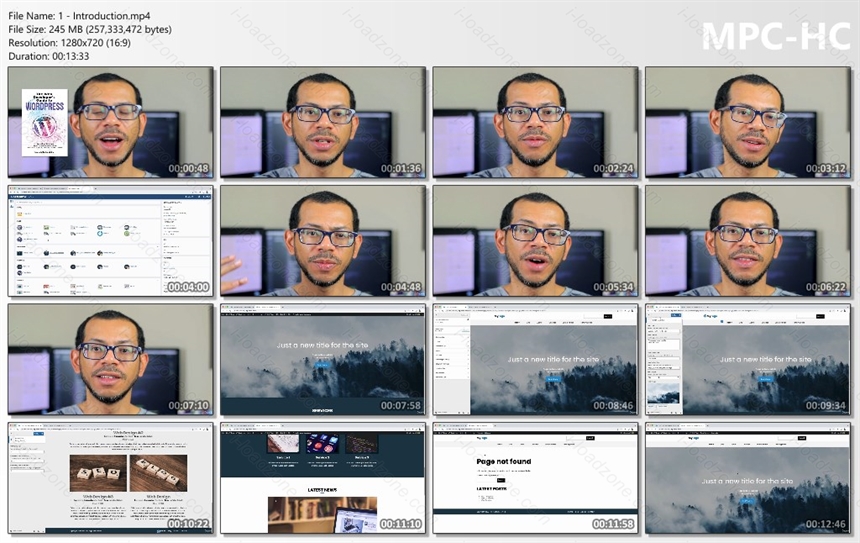Click the MPC-HC logo
The width and height of the screenshot is (860, 543).
pyautogui.click(x=776, y=36)
